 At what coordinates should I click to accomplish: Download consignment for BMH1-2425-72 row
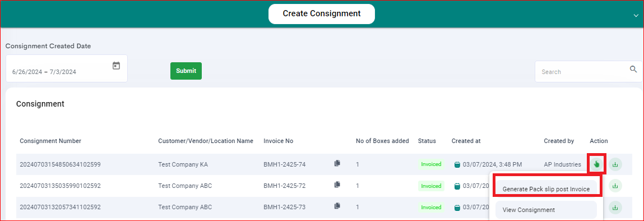[x=615, y=186]
